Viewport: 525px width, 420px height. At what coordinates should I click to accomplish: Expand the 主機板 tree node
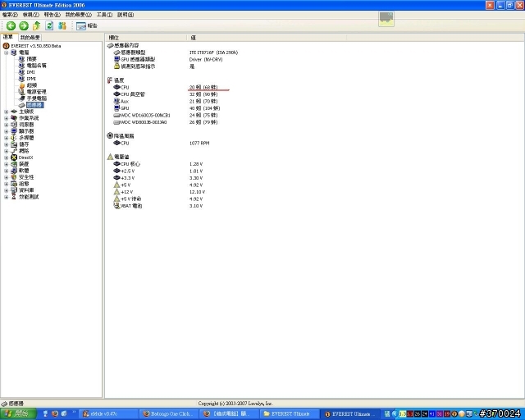[6, 112]
